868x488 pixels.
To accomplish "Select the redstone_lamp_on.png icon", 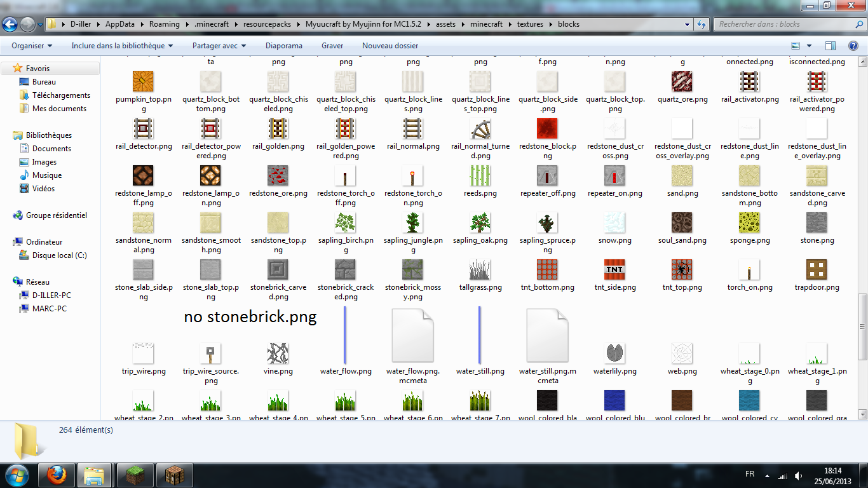I will coord(210,175).
